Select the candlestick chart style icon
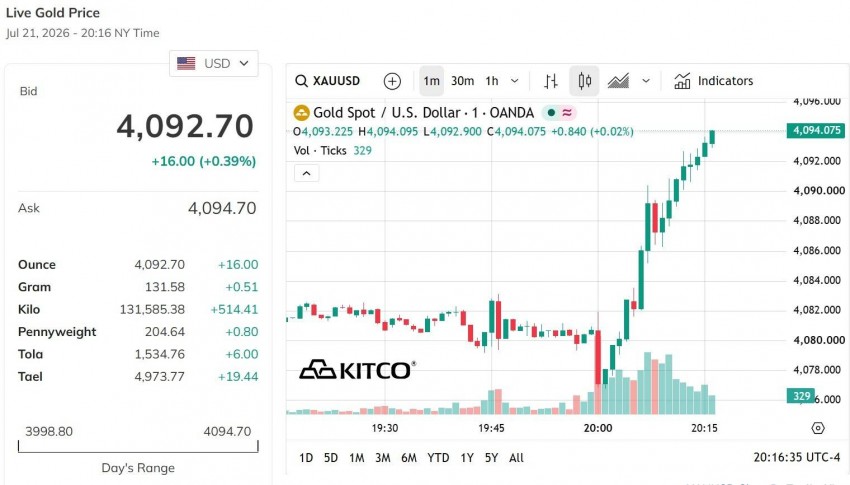 pos(584,81)
